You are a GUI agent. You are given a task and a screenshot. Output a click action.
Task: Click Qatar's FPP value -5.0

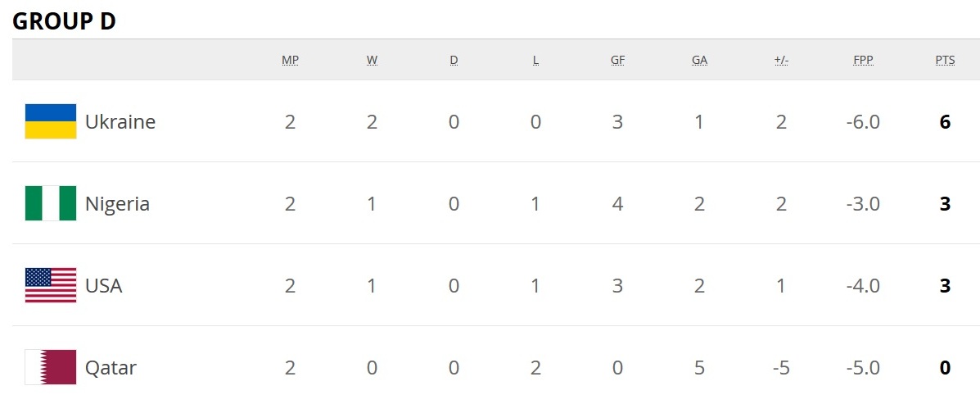coord(863,368)
